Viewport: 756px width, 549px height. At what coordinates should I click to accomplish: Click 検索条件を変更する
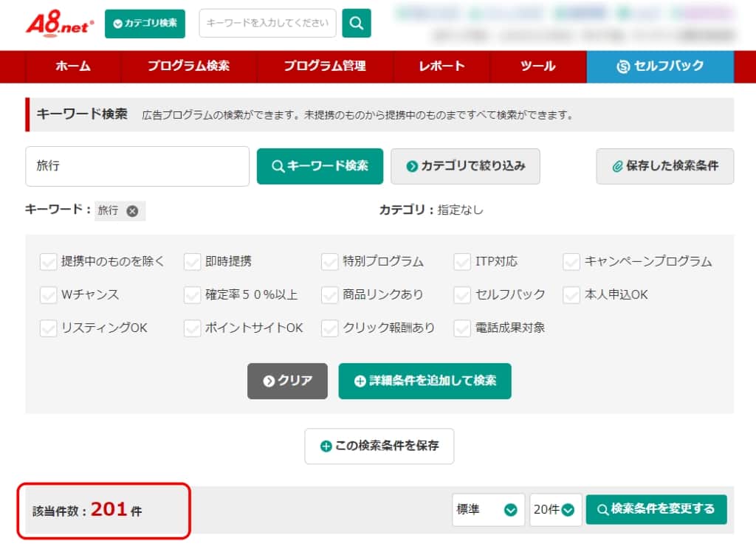click(x=656, y=509)
